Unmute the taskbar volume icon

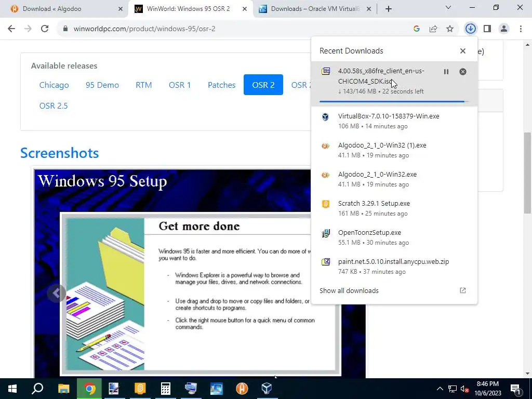pyautogui.click(x=465, y=389)
